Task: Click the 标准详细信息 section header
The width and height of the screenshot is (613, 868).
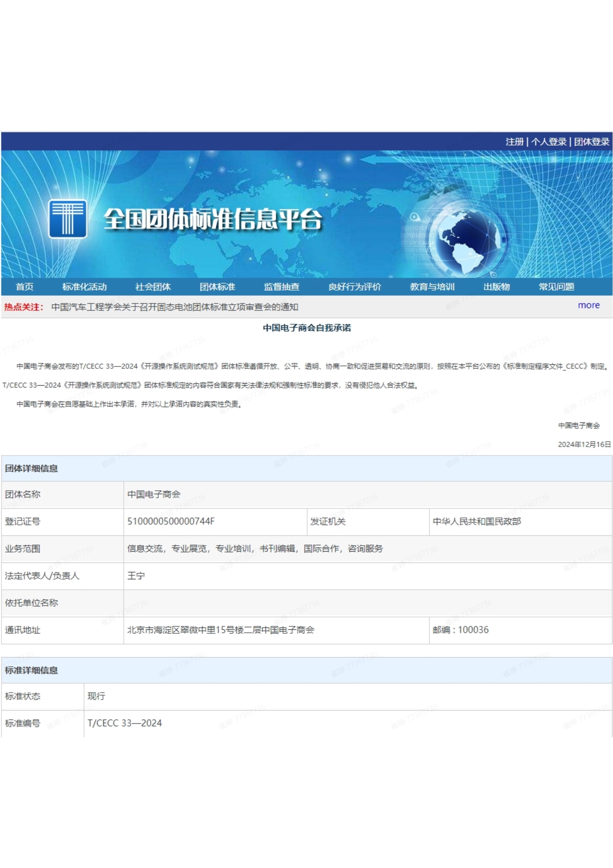Action: tap(31, 670)
